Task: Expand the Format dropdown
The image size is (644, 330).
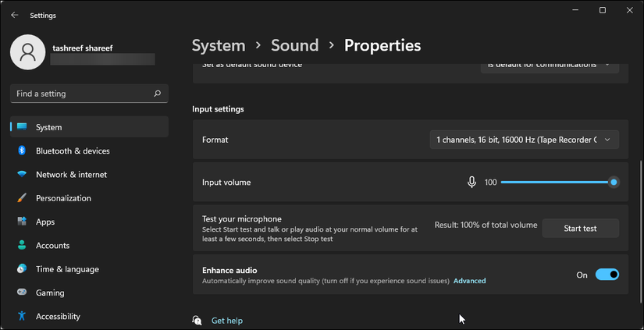Action: coord(524,140)
